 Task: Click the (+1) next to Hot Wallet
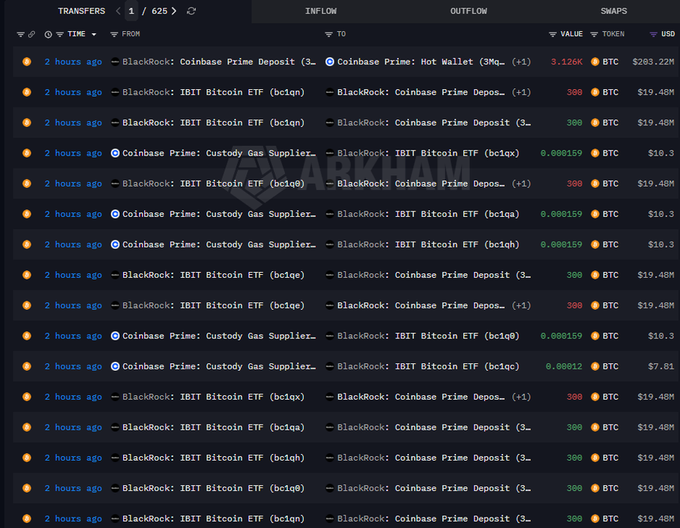521,62
